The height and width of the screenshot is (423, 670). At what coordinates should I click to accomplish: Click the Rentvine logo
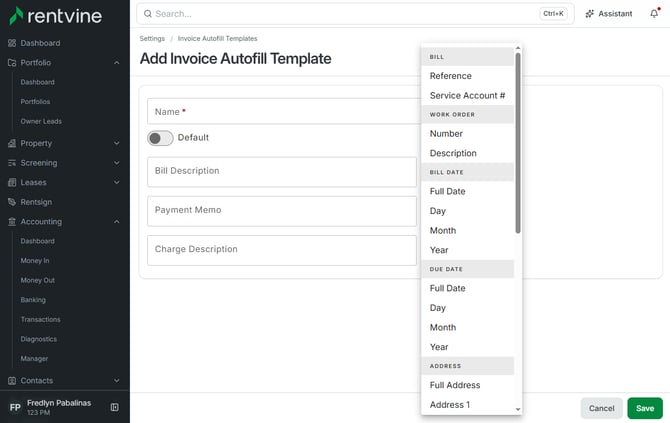click(56, 16)
